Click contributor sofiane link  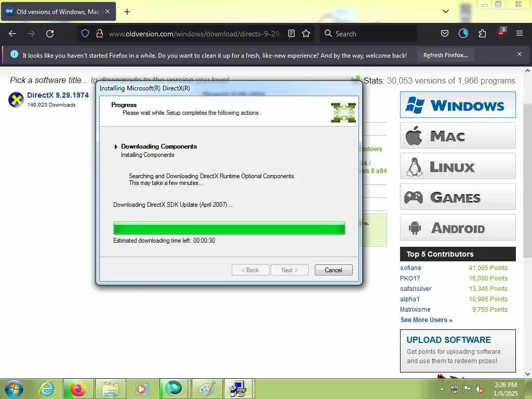(x=410, y=268)
